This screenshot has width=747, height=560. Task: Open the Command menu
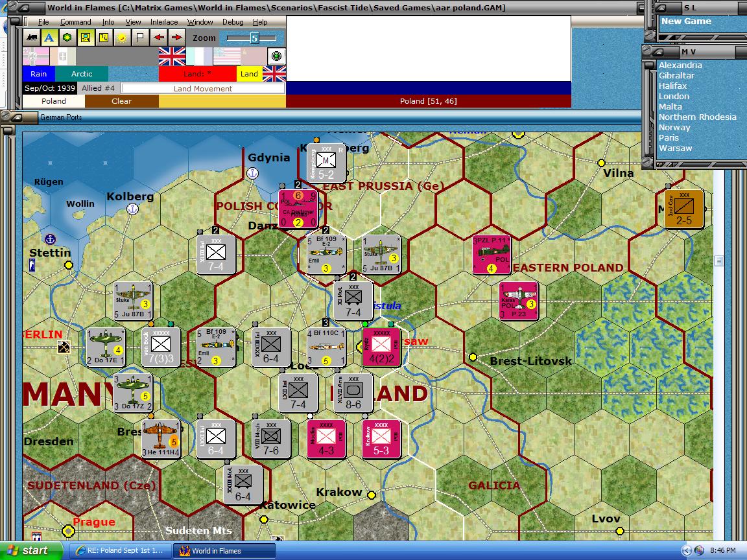click(75, 22)
